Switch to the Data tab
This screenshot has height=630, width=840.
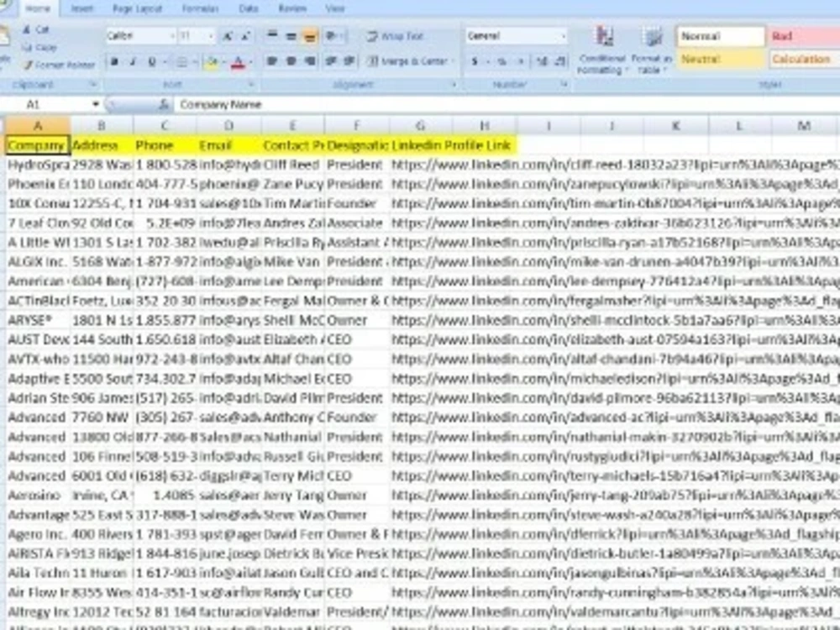tap(249, 8)
